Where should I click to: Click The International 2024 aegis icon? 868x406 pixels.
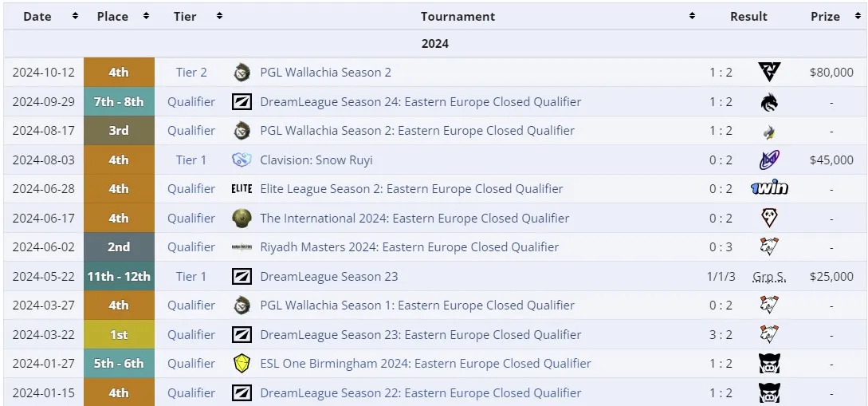pyautogui.click(x=242, y=219)
